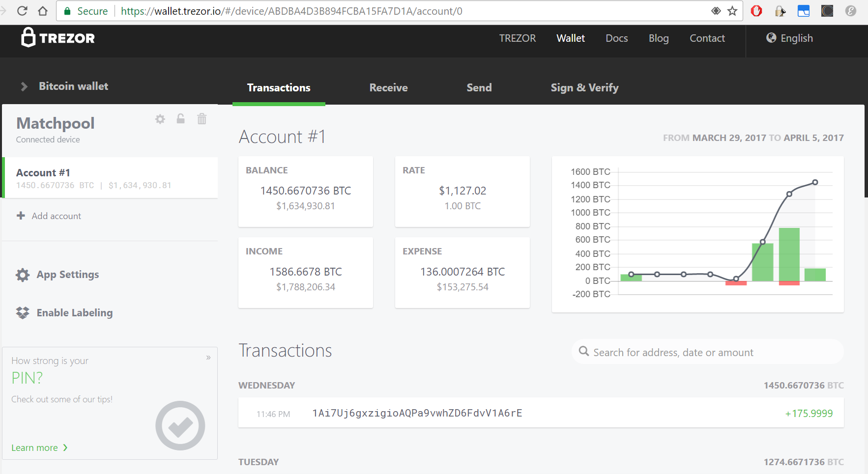
Task: Click the RATE card value $1,127.02
Action: click(463, 191)
